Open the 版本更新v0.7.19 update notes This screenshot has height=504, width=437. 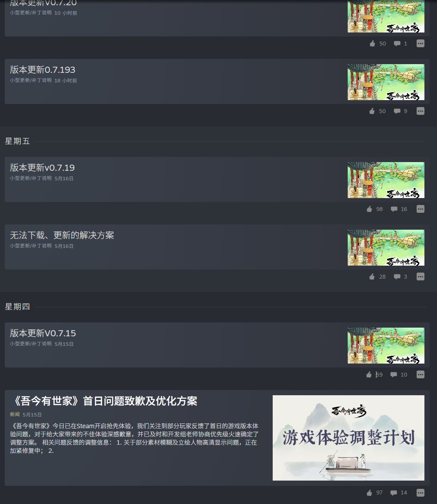click(42, 167)
